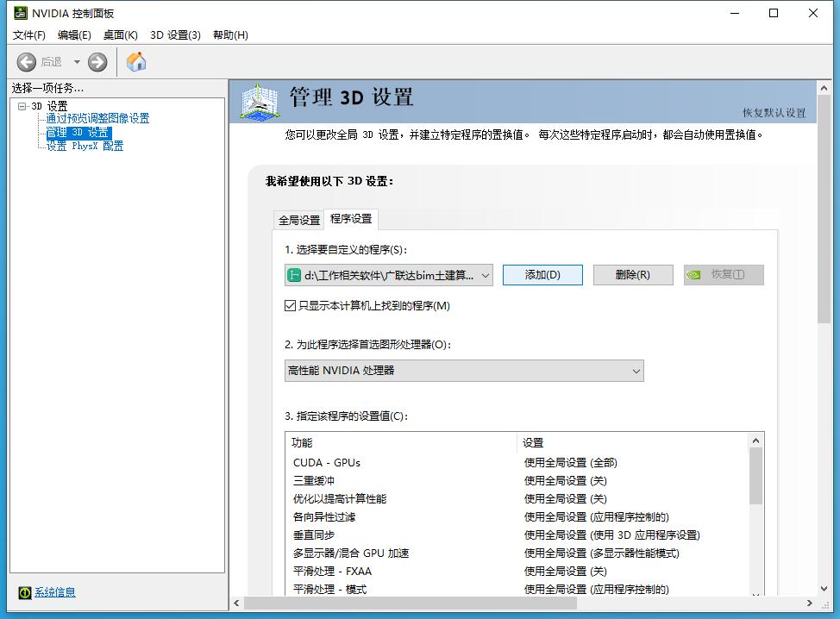
Task: Select 管理 3D 设置 in the tree
Action: (x=78, y=132)
